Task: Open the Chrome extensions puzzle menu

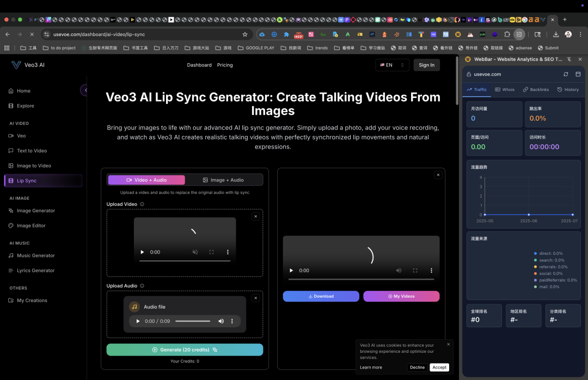Action: (507, 34)
